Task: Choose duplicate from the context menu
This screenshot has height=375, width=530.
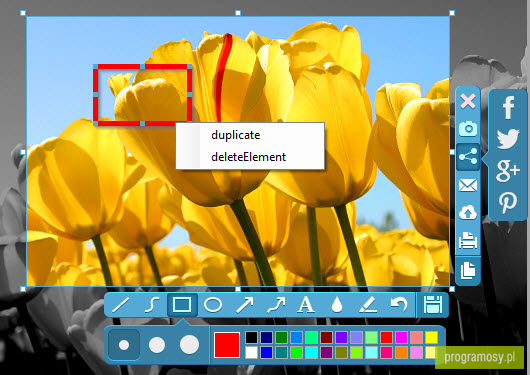Action: pos(236,135)
